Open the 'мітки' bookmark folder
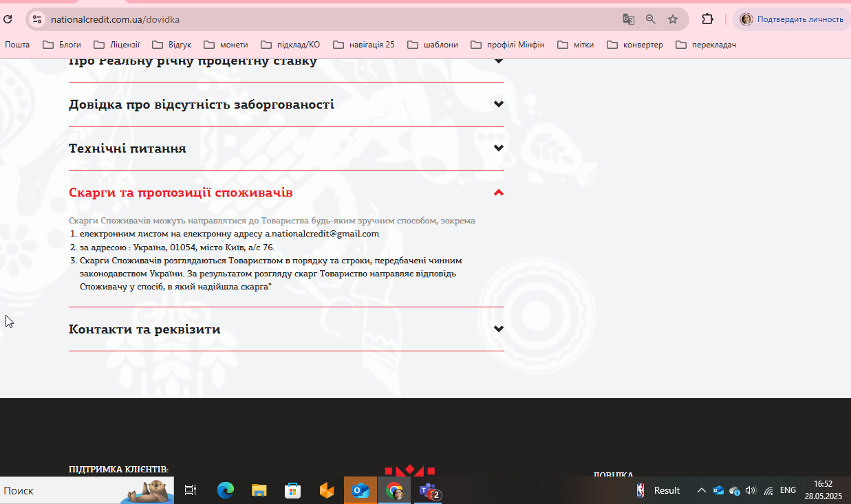The height and width of the screenshot is (504, 851). [x=575, y=45]
